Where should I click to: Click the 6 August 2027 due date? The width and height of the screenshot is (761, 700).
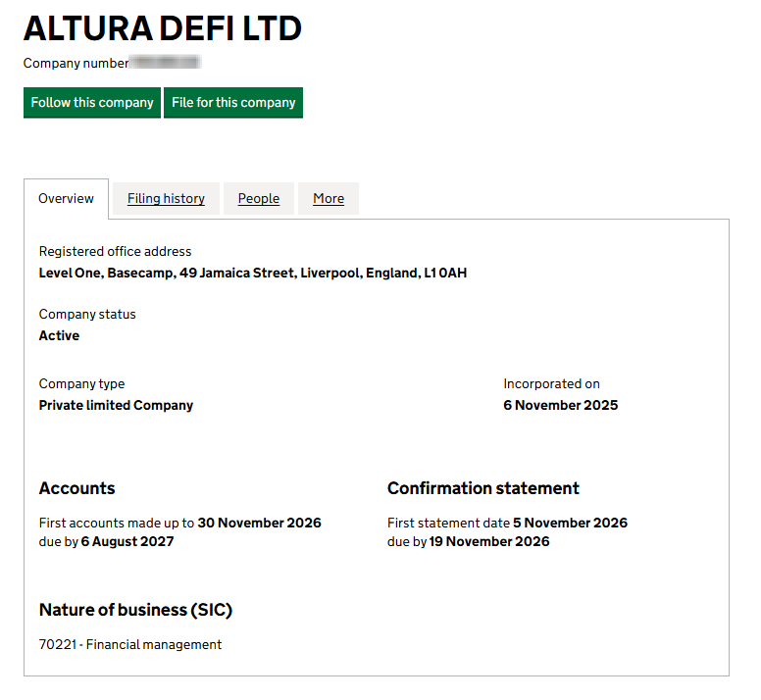click(127, 541)
